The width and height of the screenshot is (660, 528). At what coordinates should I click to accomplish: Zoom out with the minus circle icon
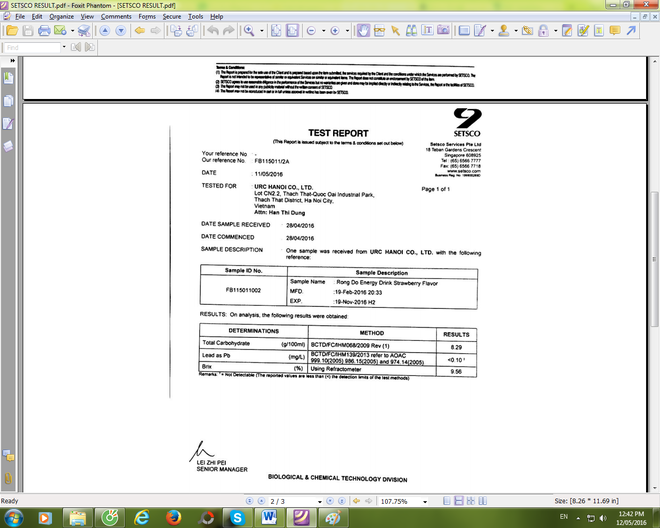(311, 31)
